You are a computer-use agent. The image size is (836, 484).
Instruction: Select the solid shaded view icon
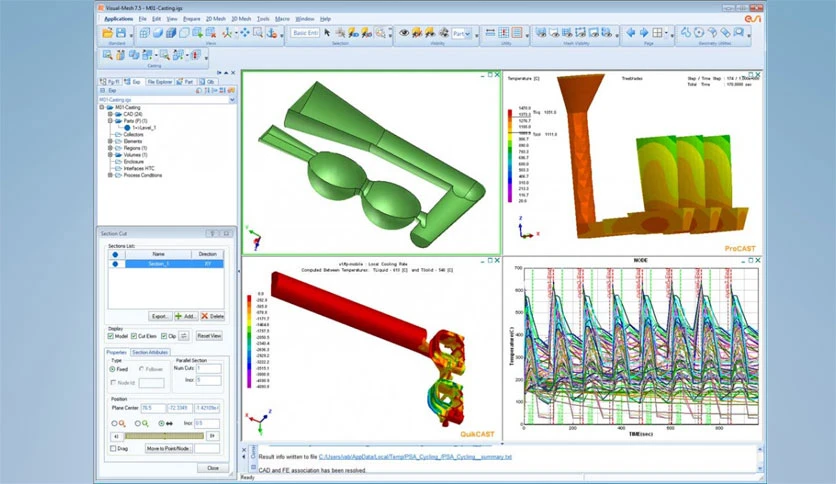point(158,33)
